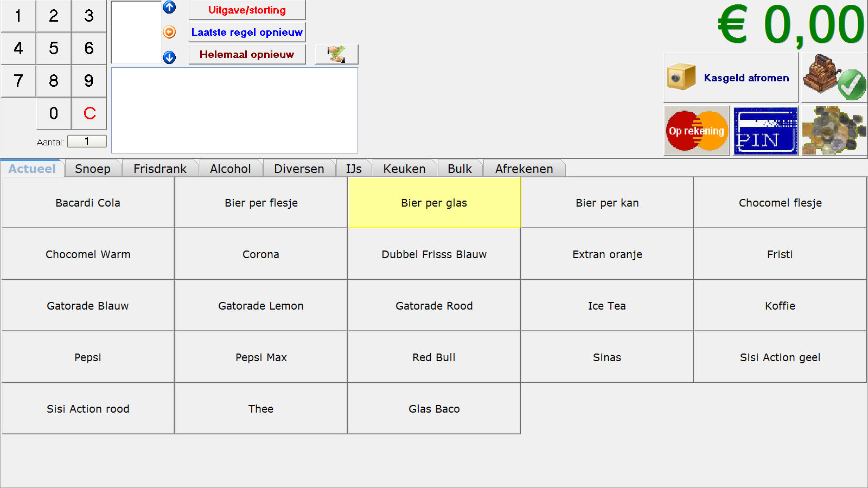Screen dimensions: 868x488
Task: Open the Alcohol tab
Action: (231, 169)
